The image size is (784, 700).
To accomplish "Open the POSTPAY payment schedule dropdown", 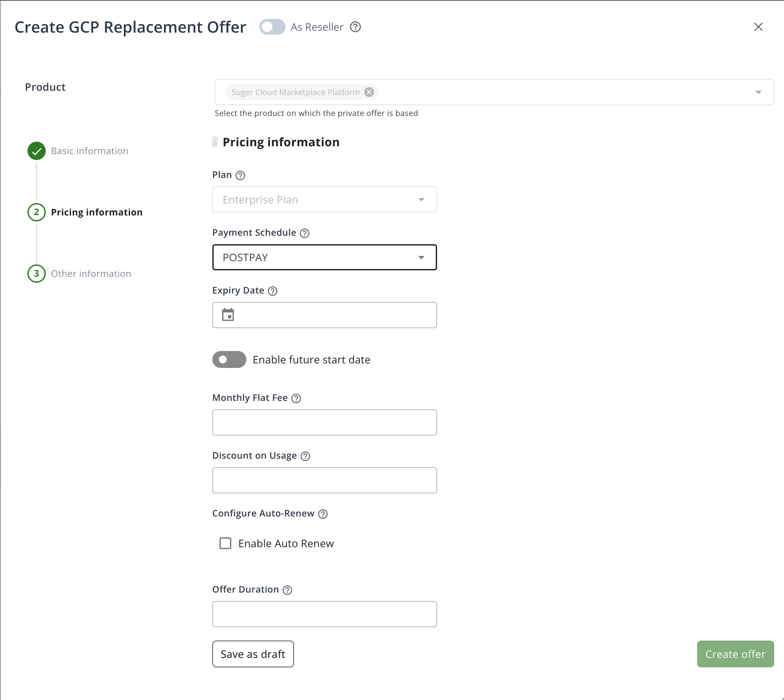I will (x=421, y=257).
